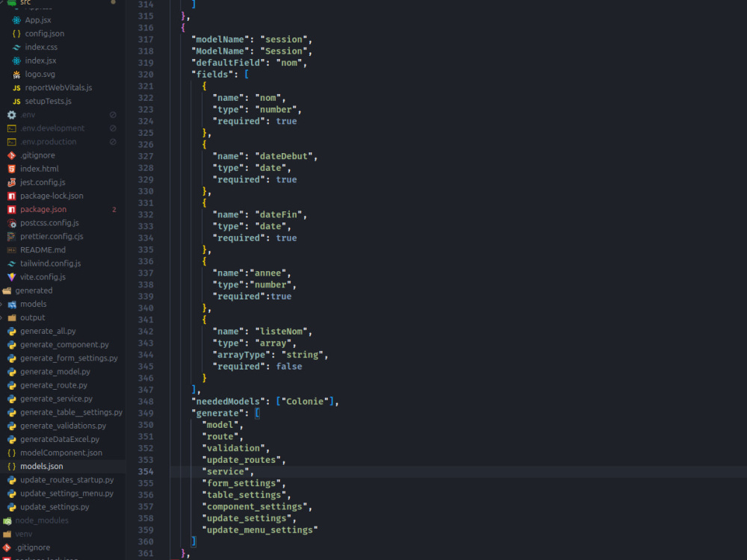Click the "Colonie" string value
Screen dimensions: 747x560
tap(305, 402)
